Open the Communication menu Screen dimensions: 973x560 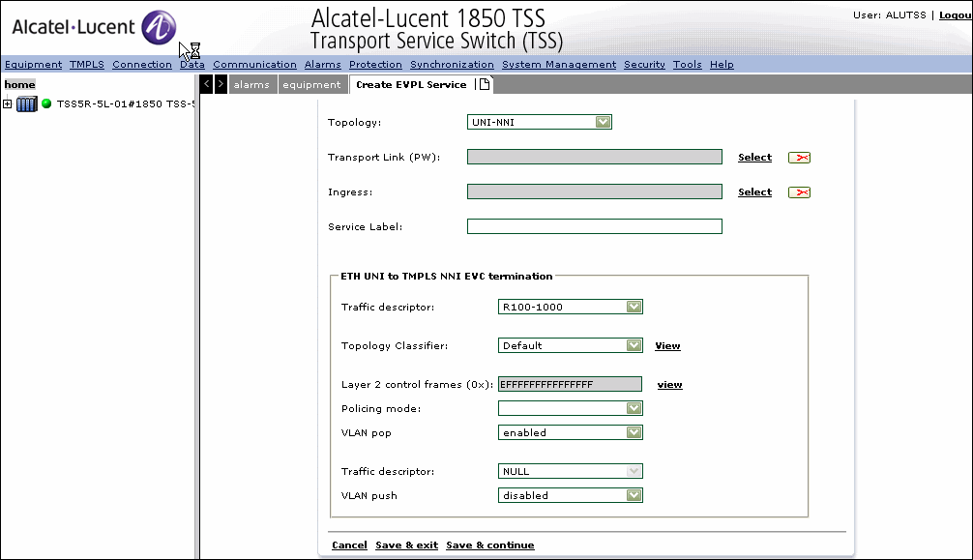point(254,65)
